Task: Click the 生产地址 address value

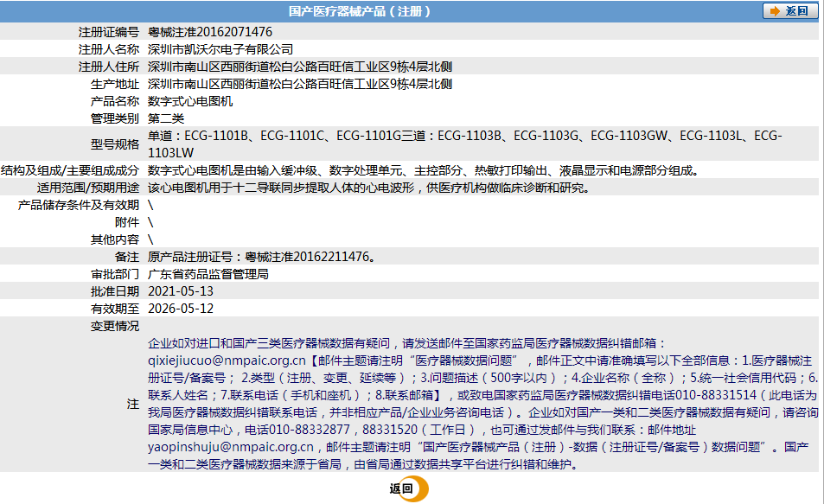Action: pos(300,84)
